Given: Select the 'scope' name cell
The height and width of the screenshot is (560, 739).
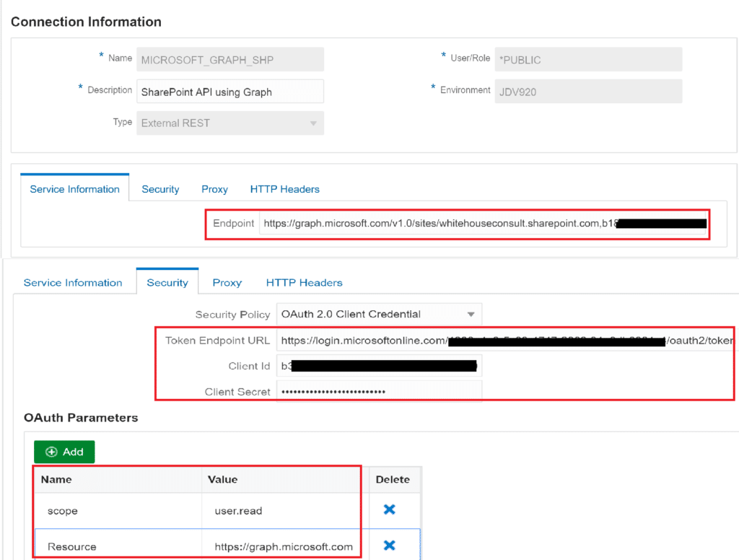Looking at the screenshot, I should click(118, 510).
